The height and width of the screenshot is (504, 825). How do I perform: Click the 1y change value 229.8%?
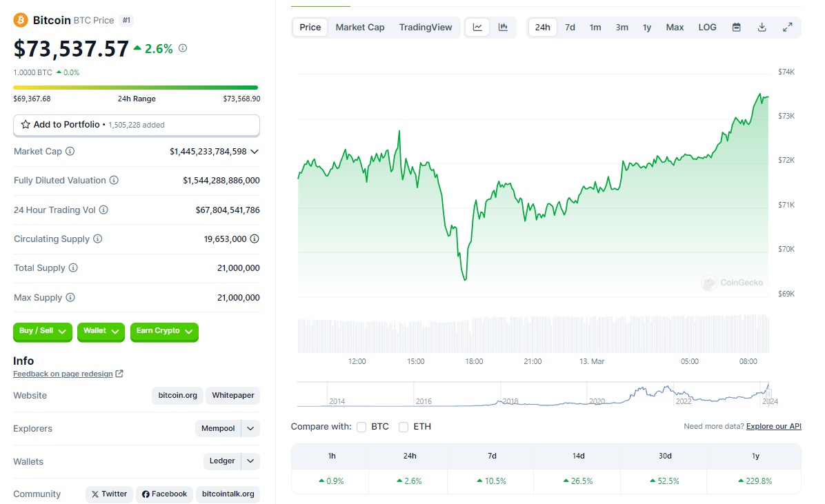(x=755, y=481)
